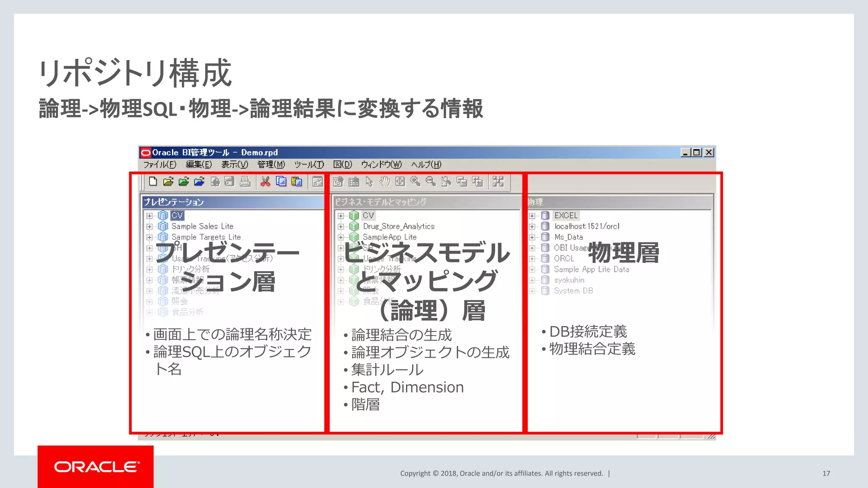The height and width of the screenshot is (488, 868).
Task: Click the marquee zoom selection icon
Action: click(x=446, y=182)
